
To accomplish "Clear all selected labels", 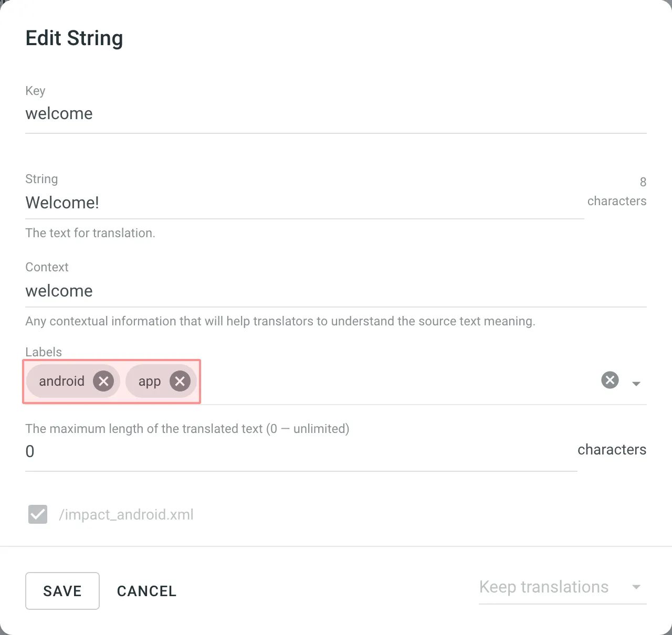I will 610,380.
